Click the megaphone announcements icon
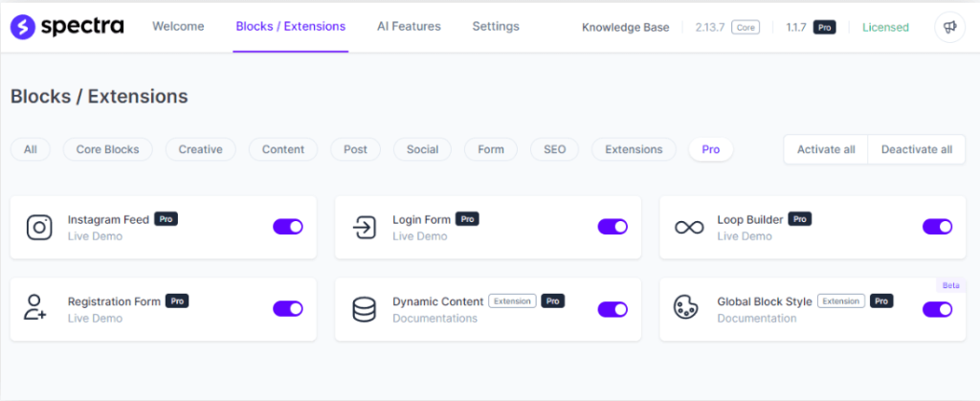Viewport: 980px width, 401px height. coord(949,27)
